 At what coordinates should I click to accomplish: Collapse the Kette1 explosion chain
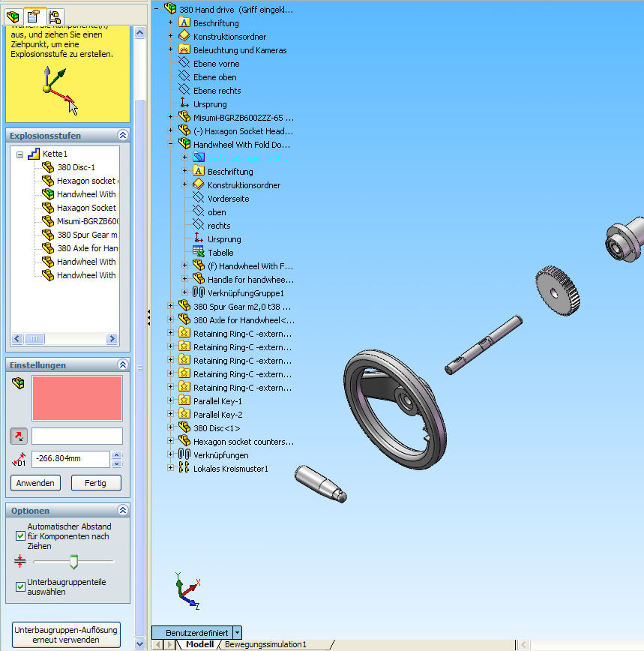coord(19,154)
